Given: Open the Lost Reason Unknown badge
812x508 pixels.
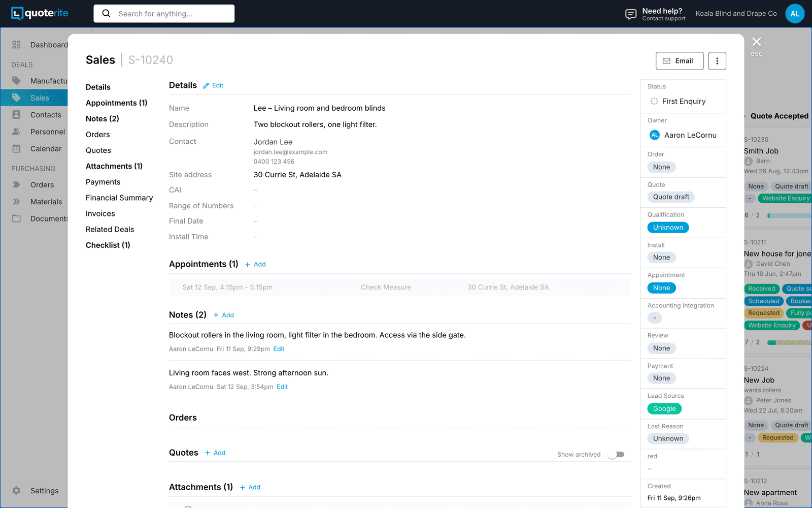Looking at the screenshot, I should click(668, 439).
